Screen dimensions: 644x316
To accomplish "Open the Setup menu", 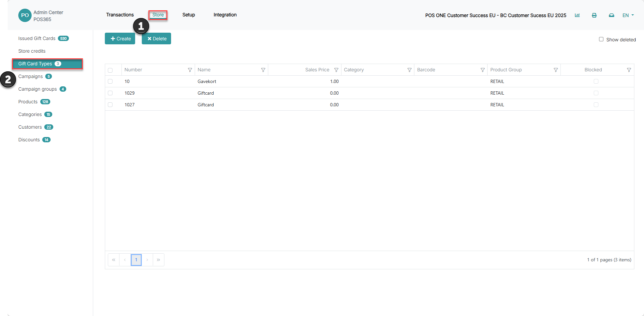I will 189,15.
